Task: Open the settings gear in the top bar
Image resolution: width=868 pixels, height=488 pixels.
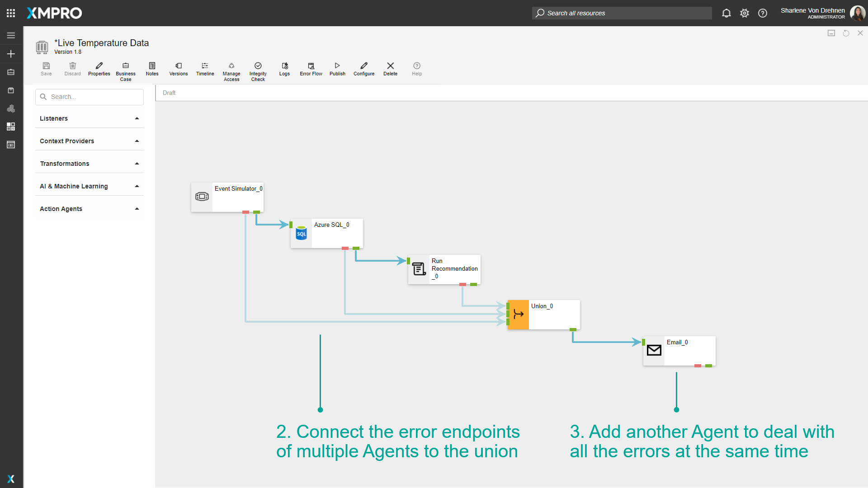Action: (744, 13)
